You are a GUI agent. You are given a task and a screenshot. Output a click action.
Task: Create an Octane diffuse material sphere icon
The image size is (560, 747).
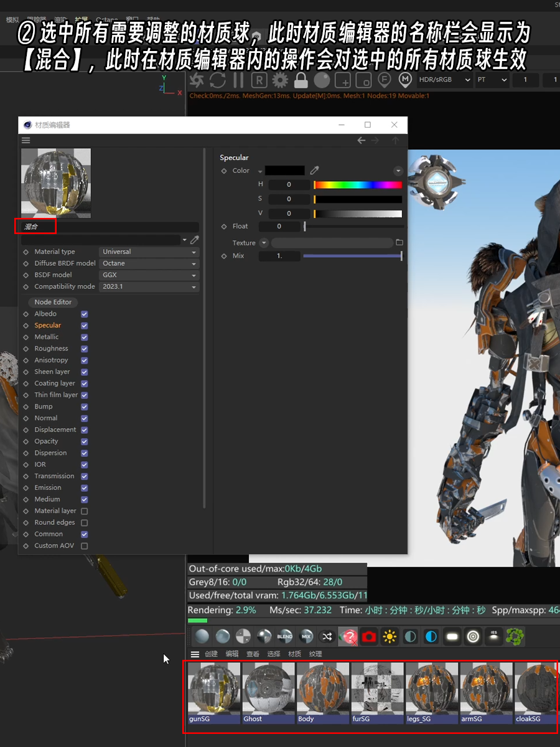tap(201, 636)
